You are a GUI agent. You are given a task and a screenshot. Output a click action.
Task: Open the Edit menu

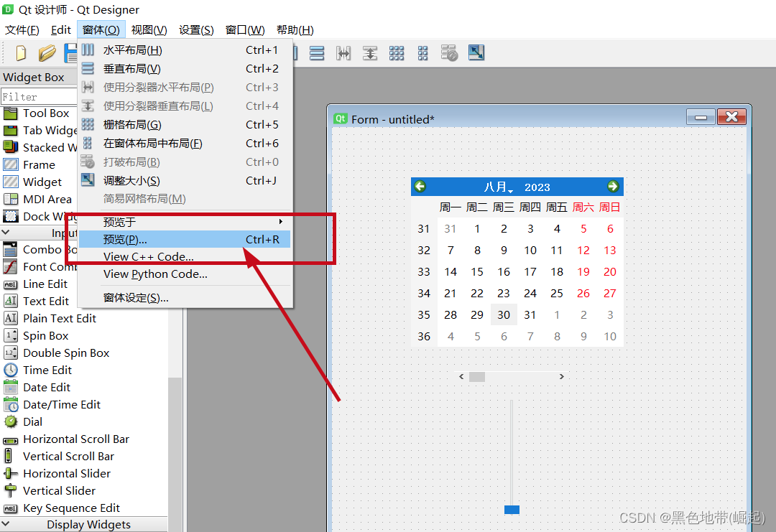[x=61, y=30]
